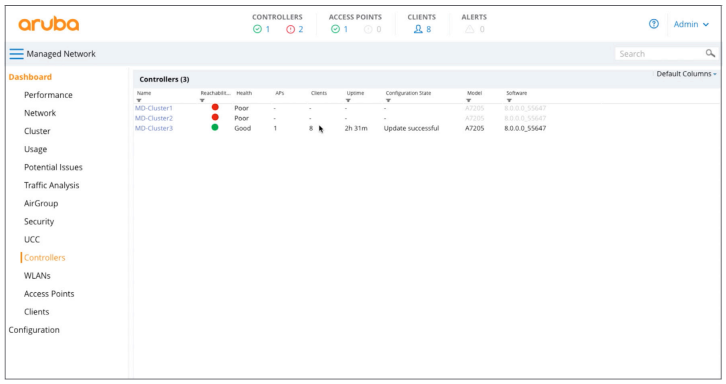Click the 'Update successful' configuration state cell
726x384 pixels.
[411, 128]
